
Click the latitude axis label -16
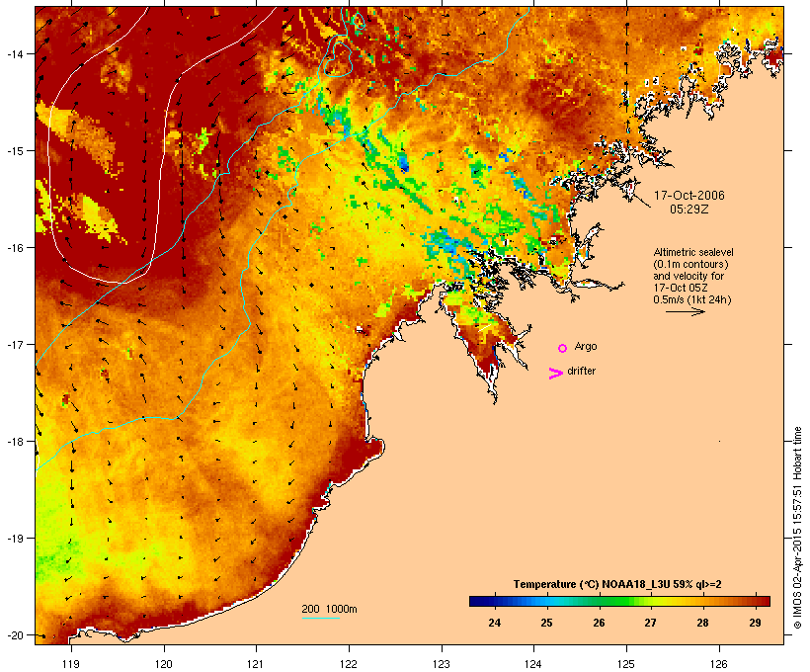click(x=14, y=248)
